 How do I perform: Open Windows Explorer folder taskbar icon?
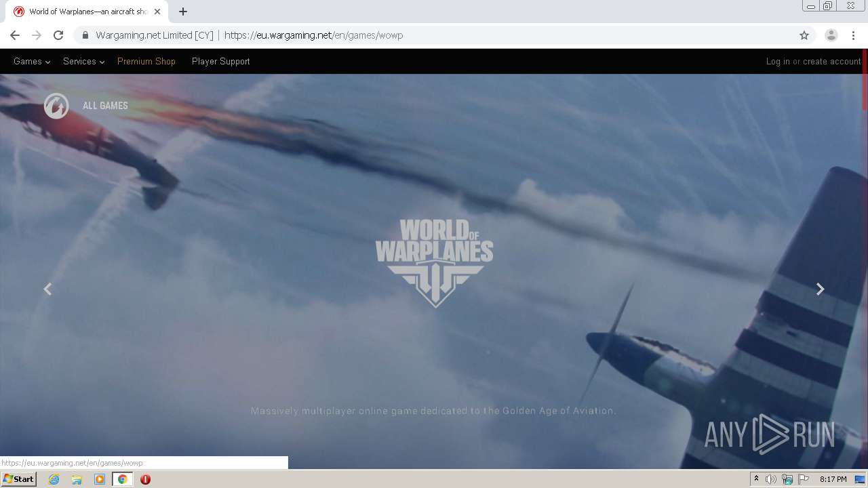coord(77,479)
